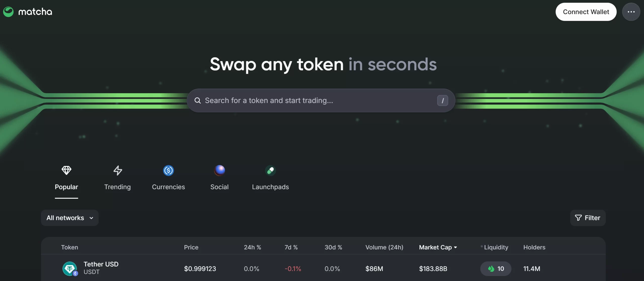The image size is (644, 281).
Task: Click the Launchpads pill icon
Action: (270, 171)
